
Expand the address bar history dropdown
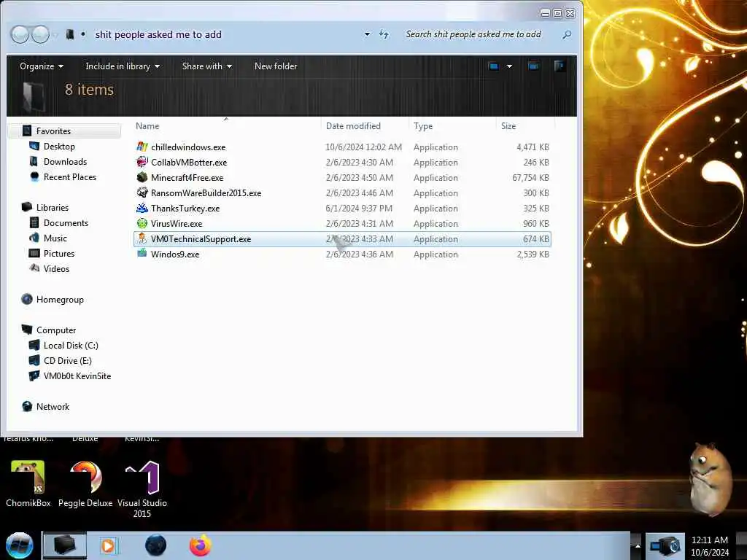pos(368,34)
